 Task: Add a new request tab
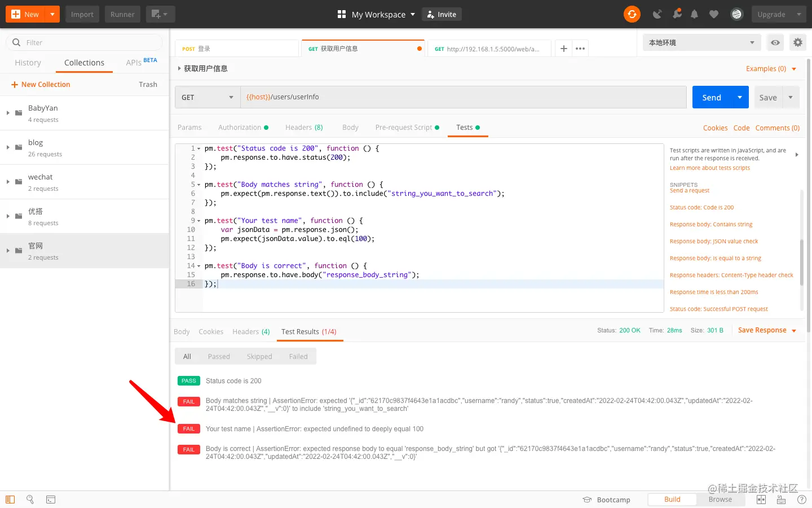[x=563, y=49]
